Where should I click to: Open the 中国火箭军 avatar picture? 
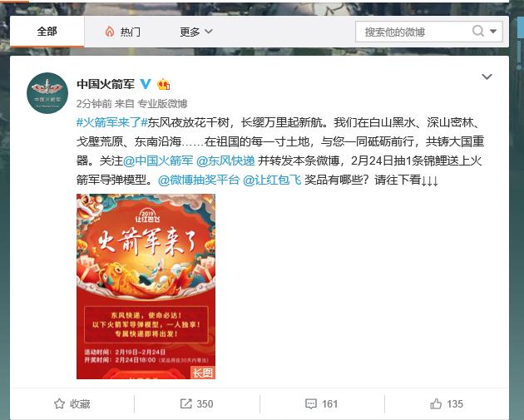(x=47, y=93)
